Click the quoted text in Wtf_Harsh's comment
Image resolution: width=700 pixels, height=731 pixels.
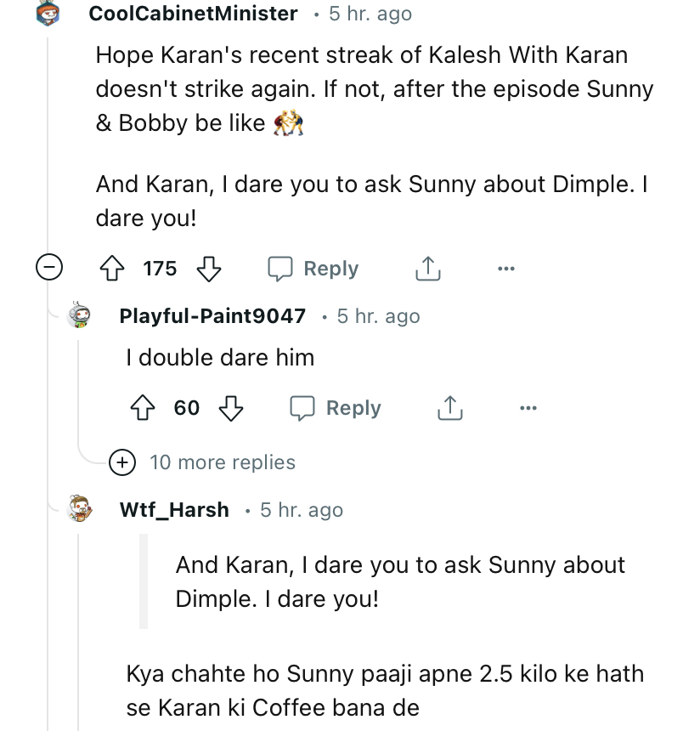pos(399,581)
